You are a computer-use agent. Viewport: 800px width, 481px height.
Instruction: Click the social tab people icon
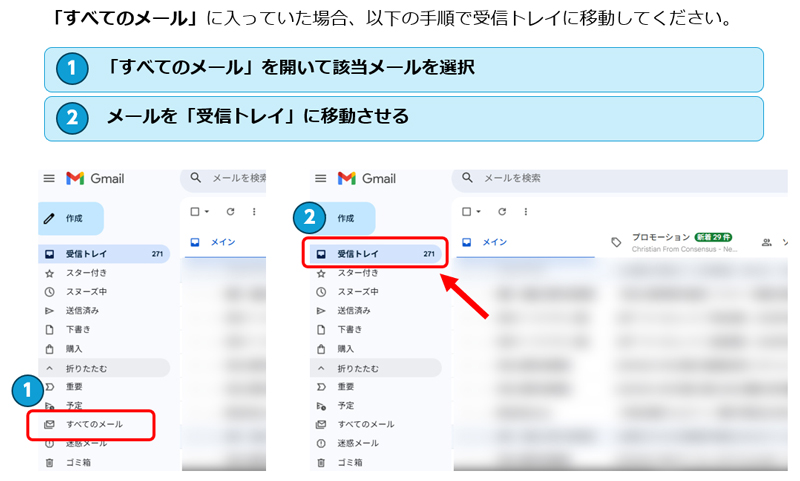[766, 242]
